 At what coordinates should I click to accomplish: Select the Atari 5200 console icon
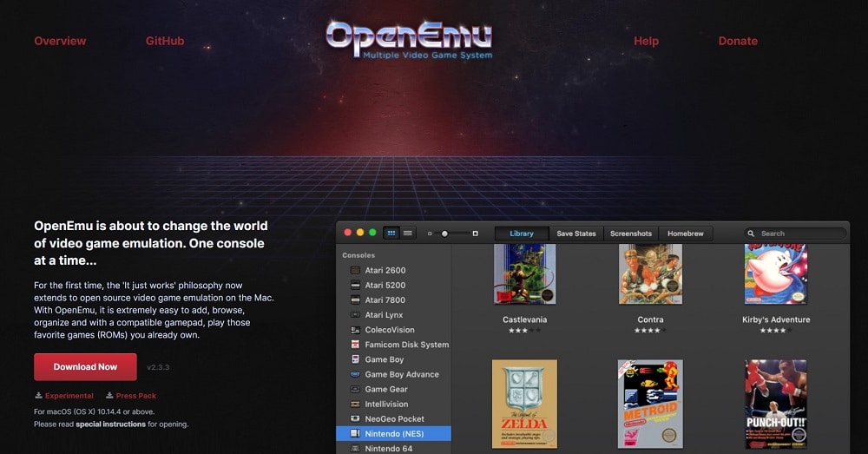(x=355, y=285)
